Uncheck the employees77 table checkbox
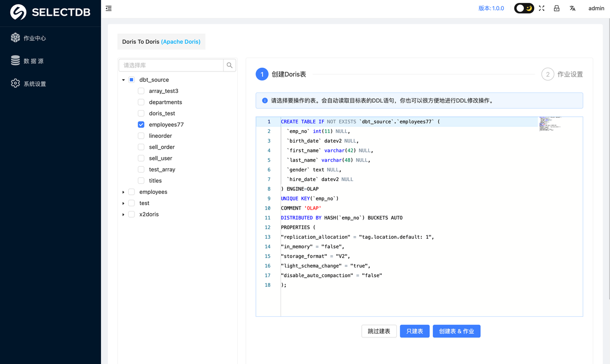 [x=141, y=124]
